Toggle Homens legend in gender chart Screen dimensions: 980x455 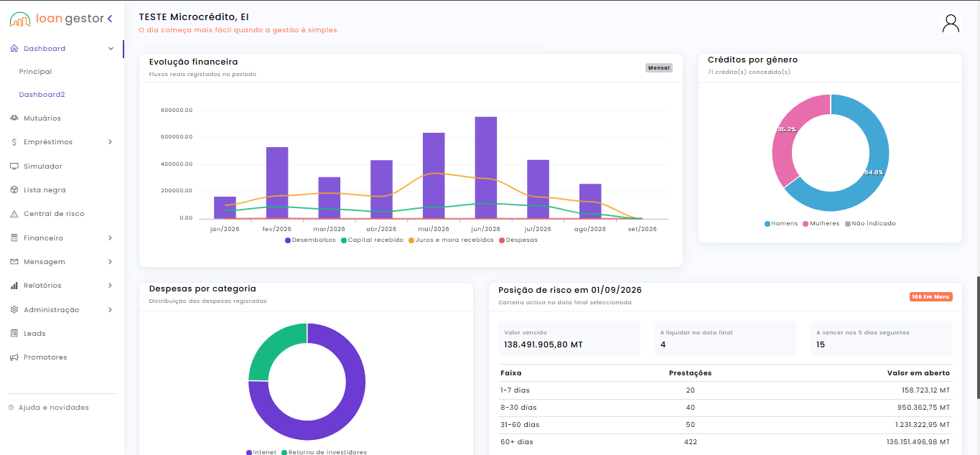pyautogui.click(x=781, y=223)
